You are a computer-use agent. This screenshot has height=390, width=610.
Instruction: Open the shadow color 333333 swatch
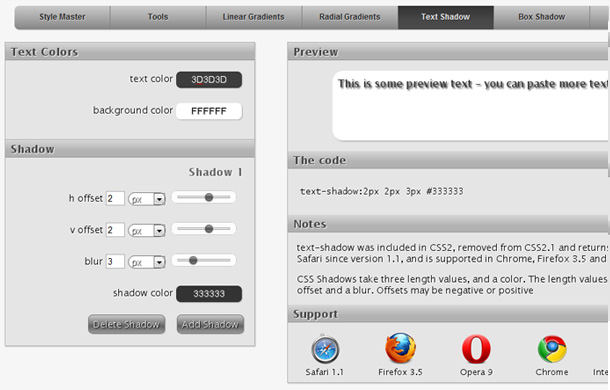(209, 294)
